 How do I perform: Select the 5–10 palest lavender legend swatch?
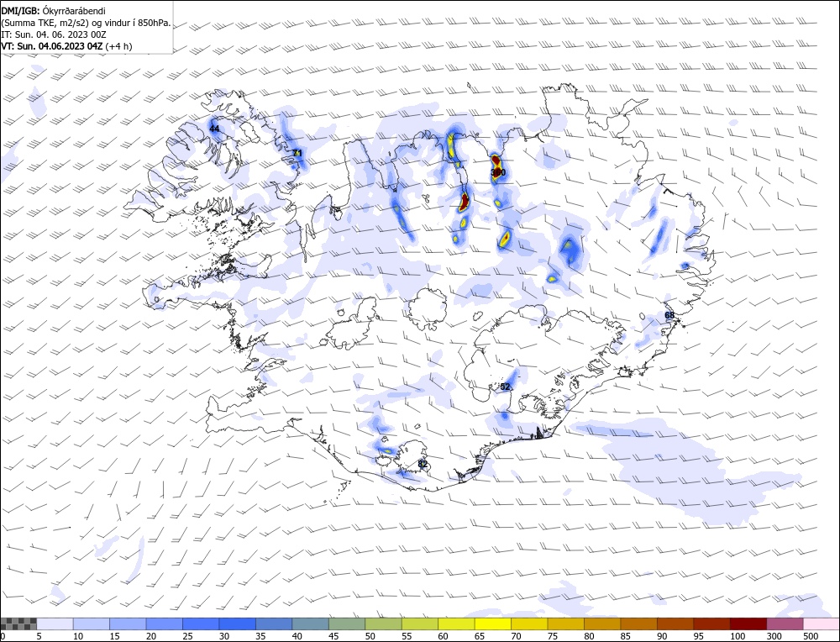pos(55,624)
